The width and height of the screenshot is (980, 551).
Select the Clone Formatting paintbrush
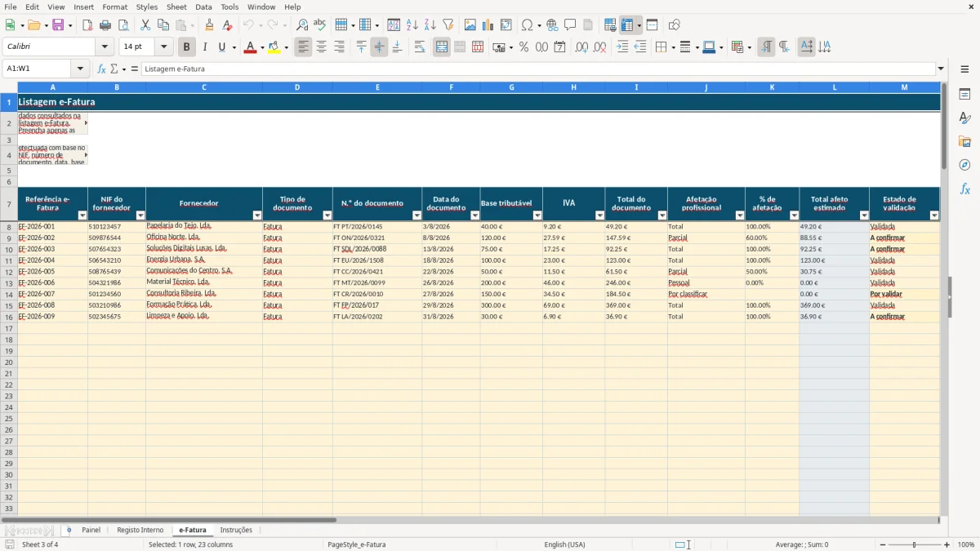210,25
